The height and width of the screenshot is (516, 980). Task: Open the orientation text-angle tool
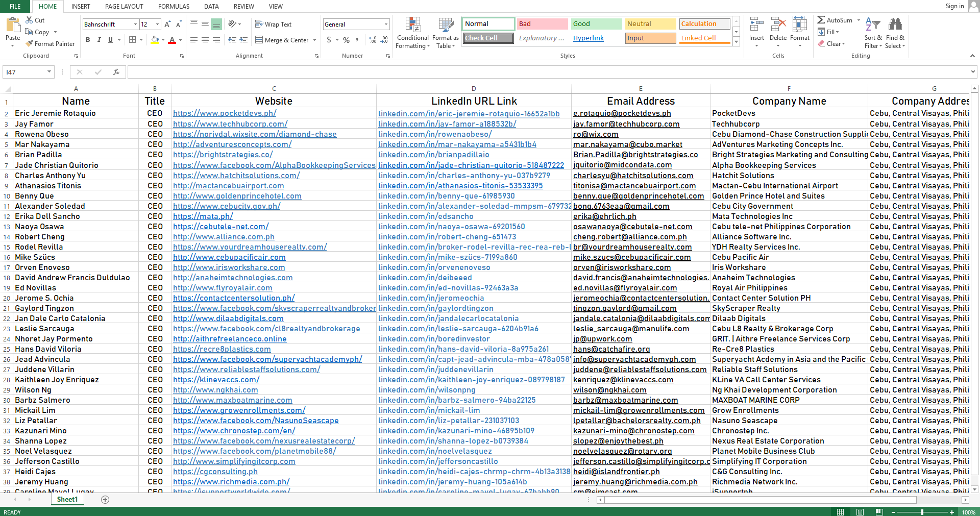(233, 24)
